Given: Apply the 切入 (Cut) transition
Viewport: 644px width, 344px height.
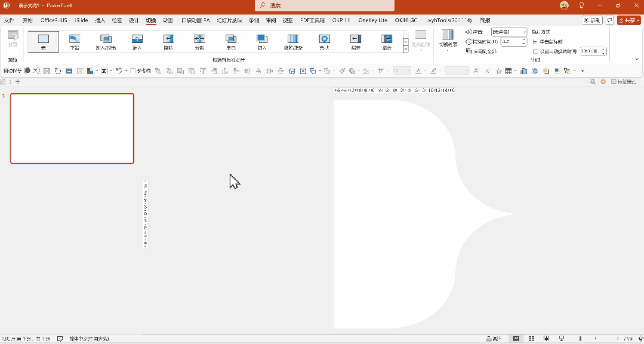Looking at the screenshot, I should [262, 42].
